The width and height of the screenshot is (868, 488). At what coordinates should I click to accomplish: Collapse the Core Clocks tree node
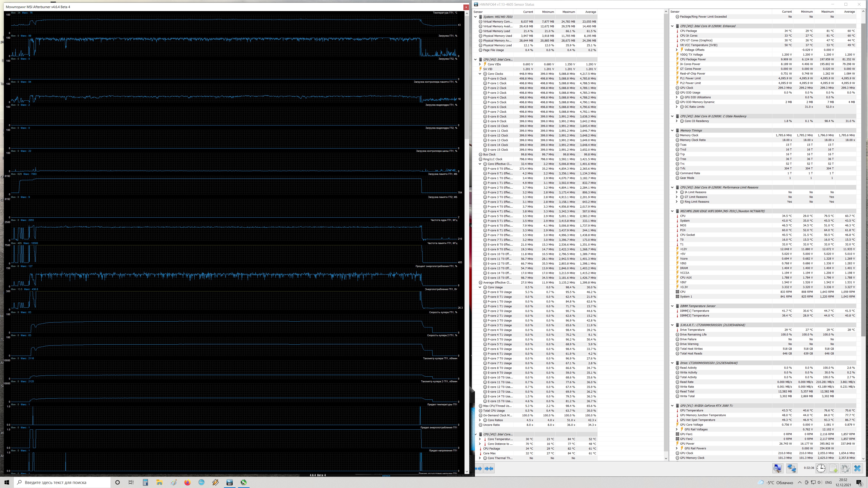[x=480, y=74]
